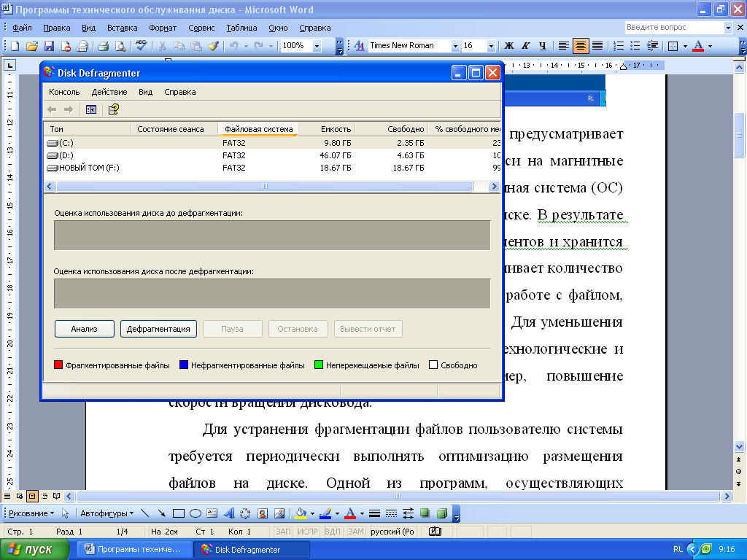Open the Сервис menu in Word
The height and width of the screenshot is (560, 747).
(201, 28)
